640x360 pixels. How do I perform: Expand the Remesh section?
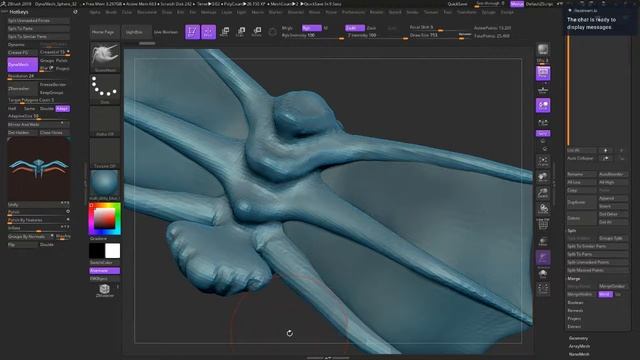point(575,311)
